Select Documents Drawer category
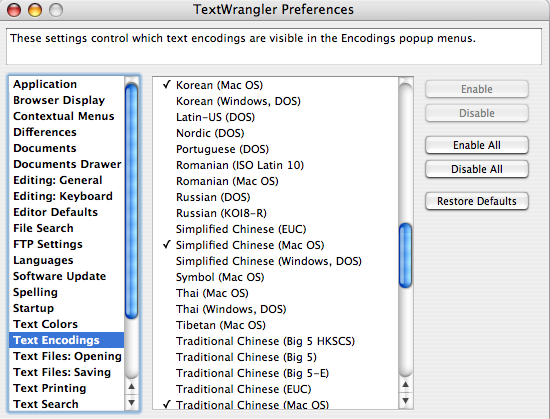Viewport: 550px width, 419px height. 67,164
